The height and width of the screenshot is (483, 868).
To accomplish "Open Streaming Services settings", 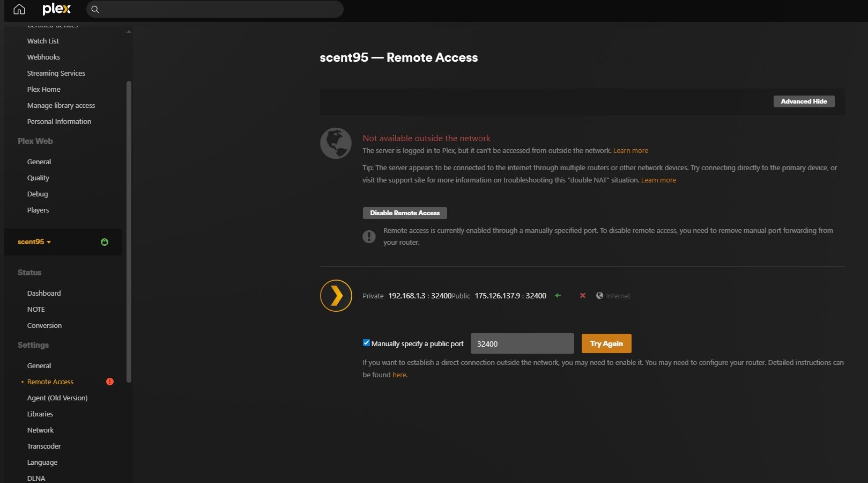I will point(56,73).
